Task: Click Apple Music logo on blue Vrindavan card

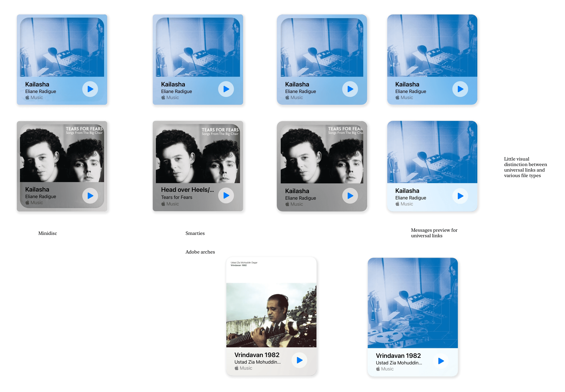Action: [x=378, y=369]
